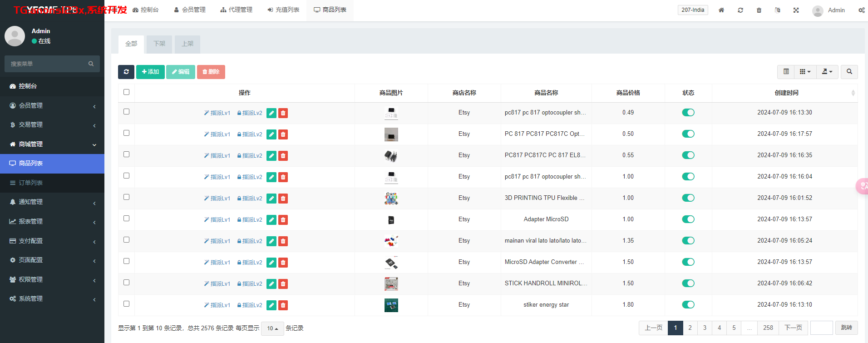This screenshot has width=868, height=343.
Task: Open the export data dropdown
Action: [827, 72]
